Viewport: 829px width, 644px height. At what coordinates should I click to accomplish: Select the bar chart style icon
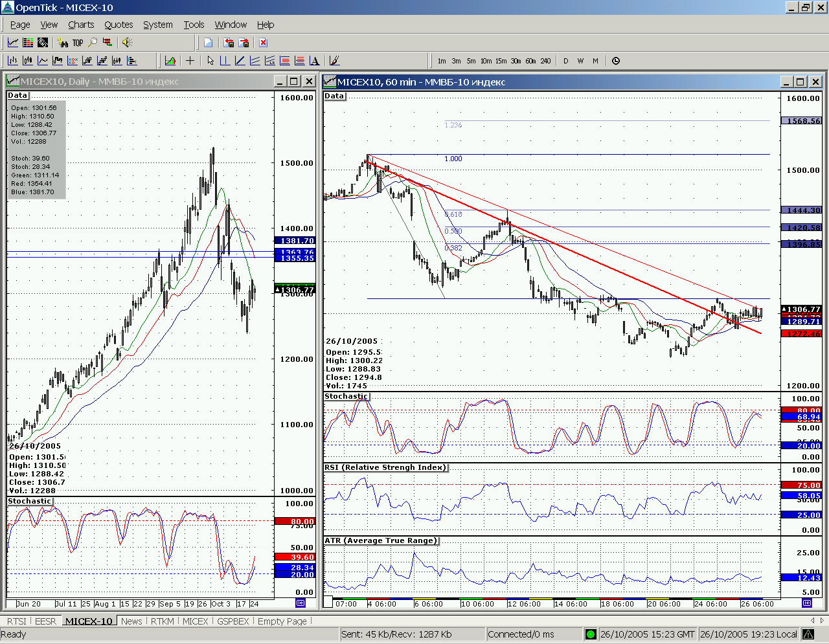(13, 61)
